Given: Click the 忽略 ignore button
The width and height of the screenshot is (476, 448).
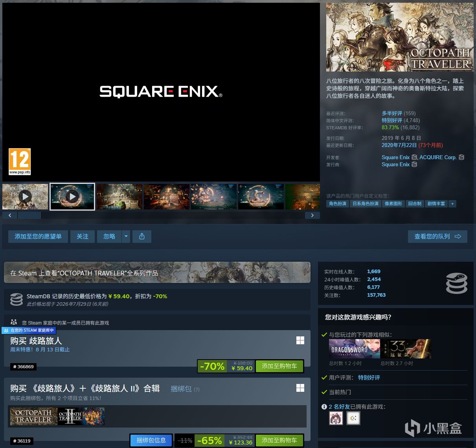Looking at the screenshot, I should point(109,236).
